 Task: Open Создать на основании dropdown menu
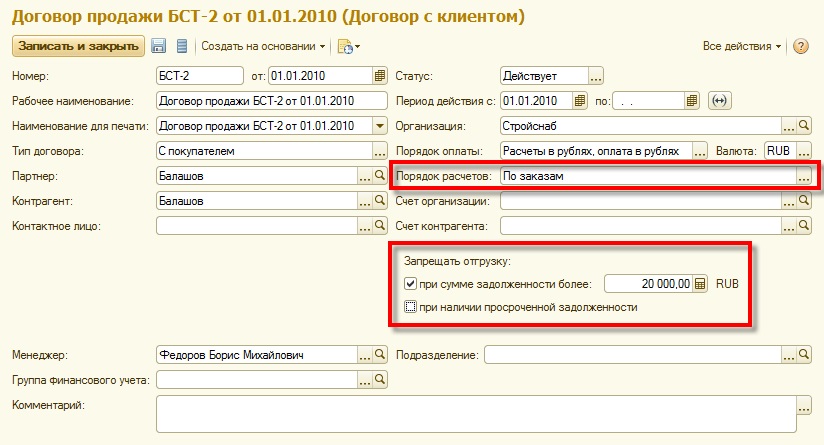(x=263, y=46)
